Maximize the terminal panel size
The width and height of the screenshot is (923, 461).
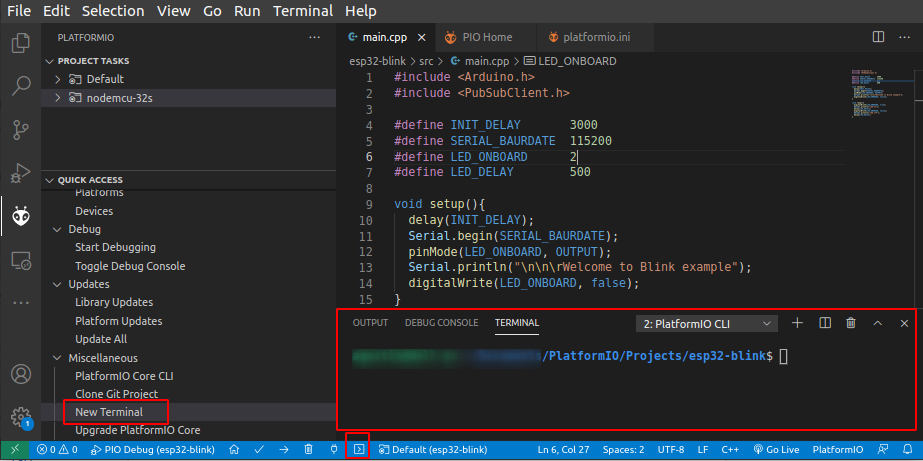point(878,323)
